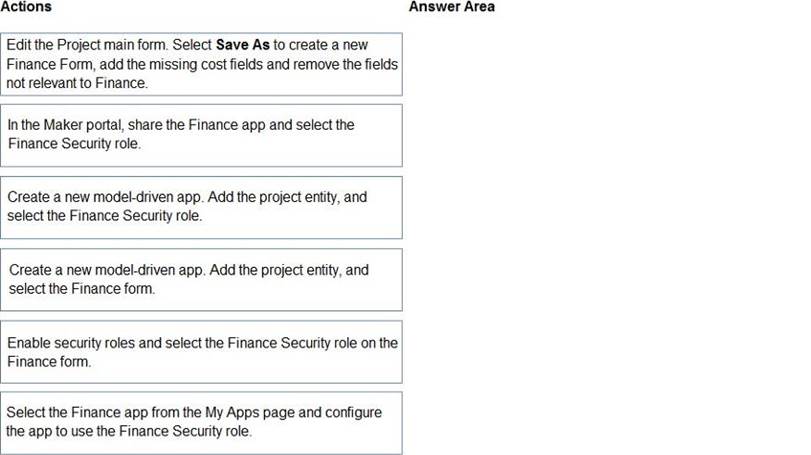Select the 'Enable security roles' action box
The width and height of the screenshot is (811, 455).
tap(202, 351)
